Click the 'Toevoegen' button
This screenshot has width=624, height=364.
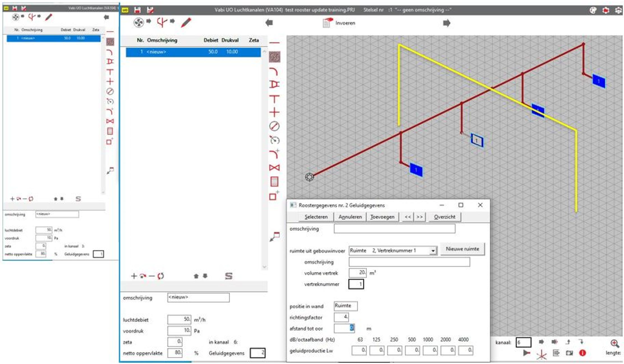pos(382,217)
